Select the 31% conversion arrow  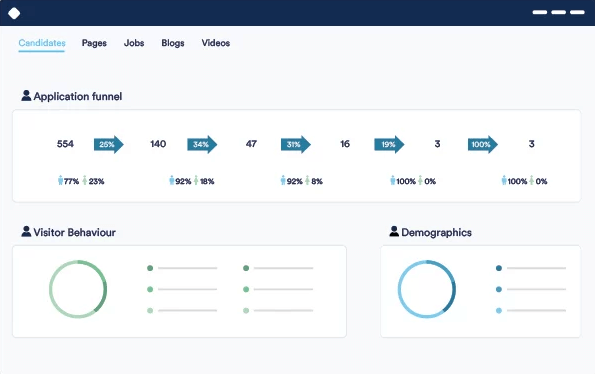tap(296, 144)
